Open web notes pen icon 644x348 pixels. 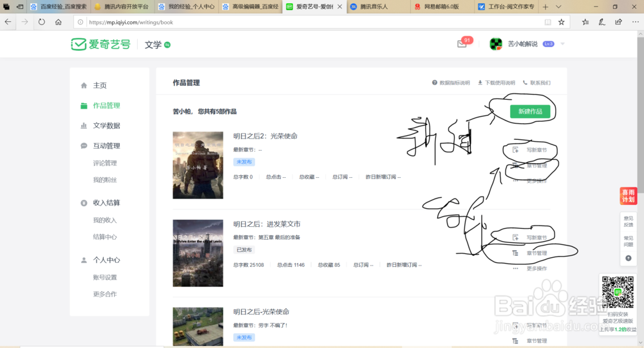click(601, 22)
